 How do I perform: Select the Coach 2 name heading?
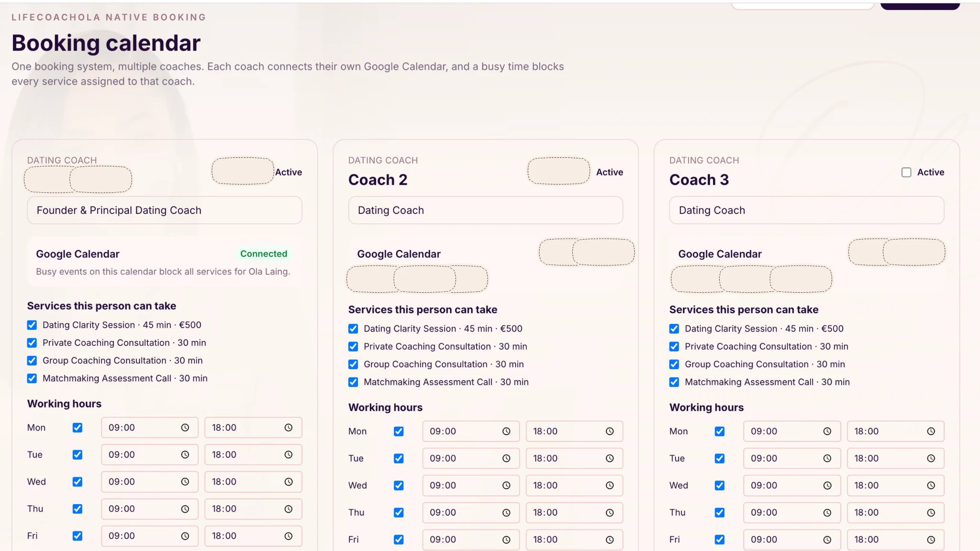click(x=378, y=180)
